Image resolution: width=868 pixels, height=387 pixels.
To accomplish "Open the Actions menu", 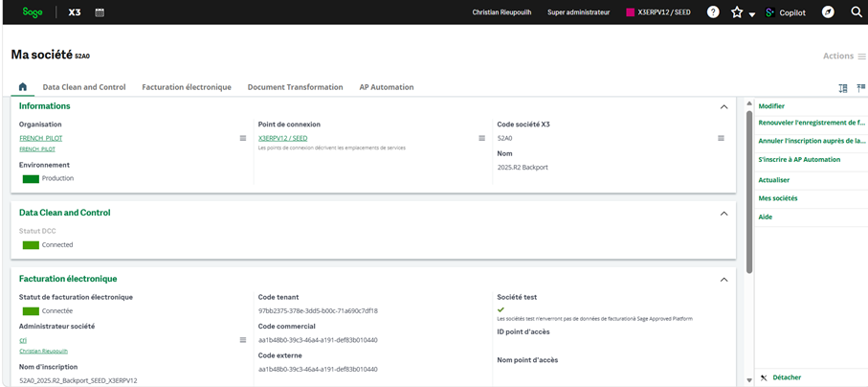I will 844,56.
